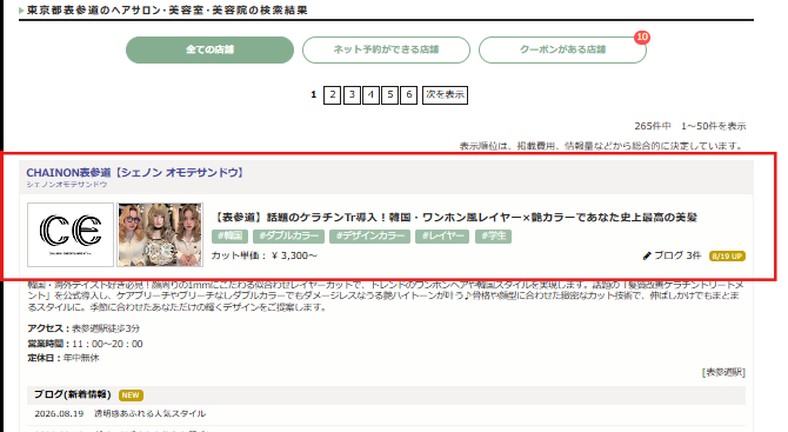Open the three-models hairstyle photo
The width and height of the screenshot is (788, 432).
[160, 235]
